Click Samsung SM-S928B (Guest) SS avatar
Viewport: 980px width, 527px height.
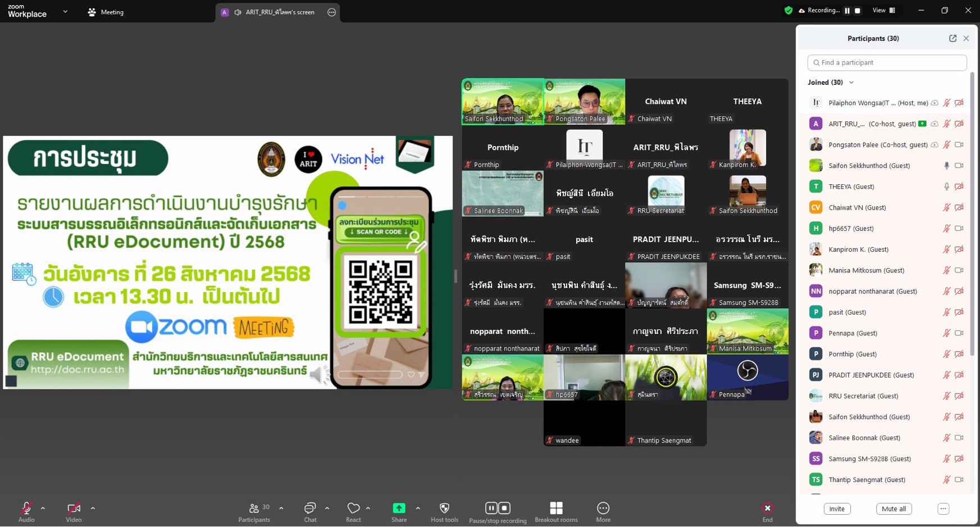click(x=815, y=458)
